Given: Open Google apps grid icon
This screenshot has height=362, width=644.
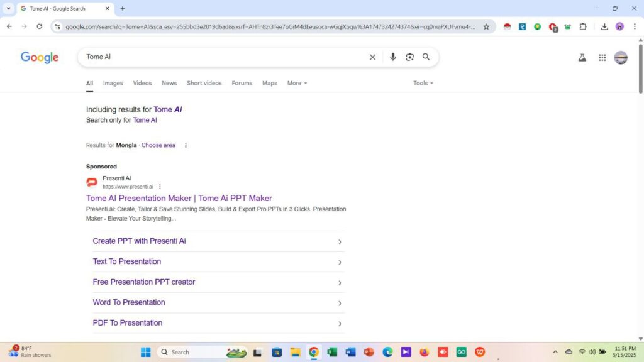Looking at the screenshot, I should 602,58.
